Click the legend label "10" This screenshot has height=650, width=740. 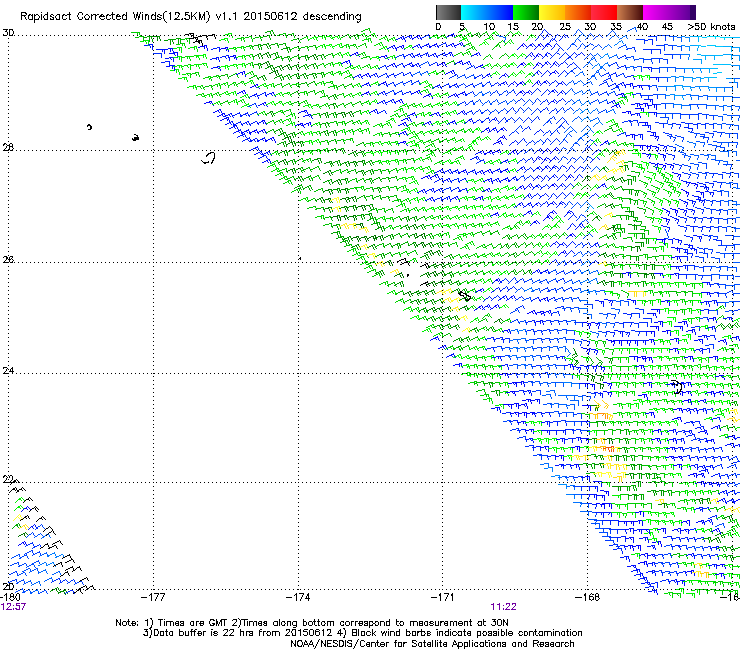(x=489, y=26)
